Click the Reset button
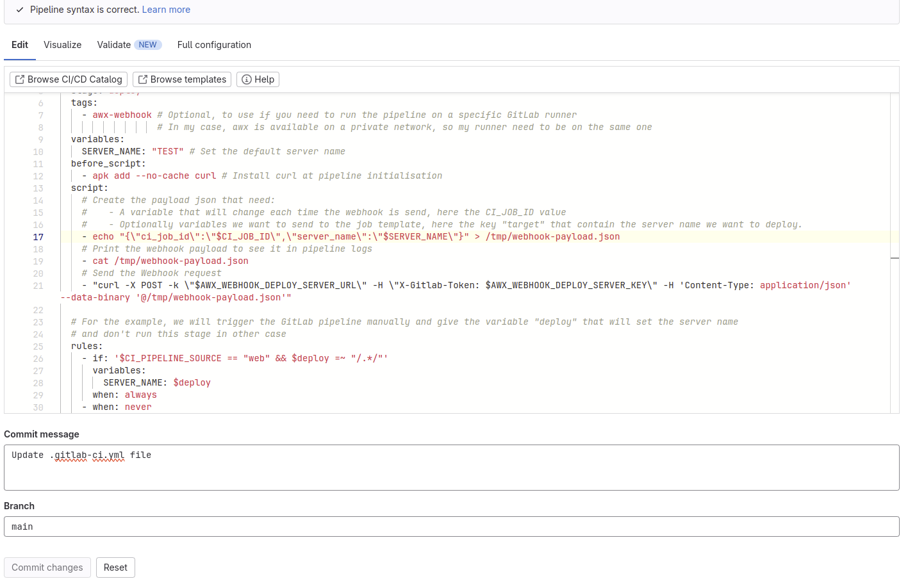This screenshot has width=908, height=588. pos(115,568)
